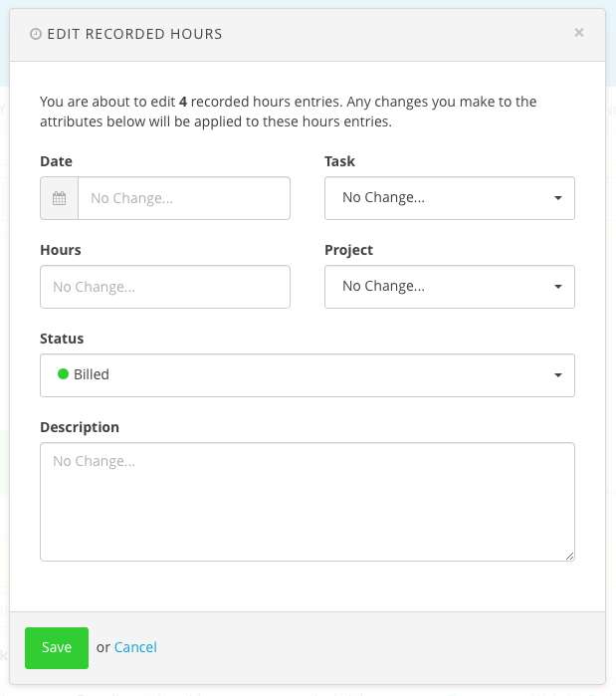This screenshot has width=616, height=696.
Task: Click the calendar icon beside Date
Action: pos(59,198)
